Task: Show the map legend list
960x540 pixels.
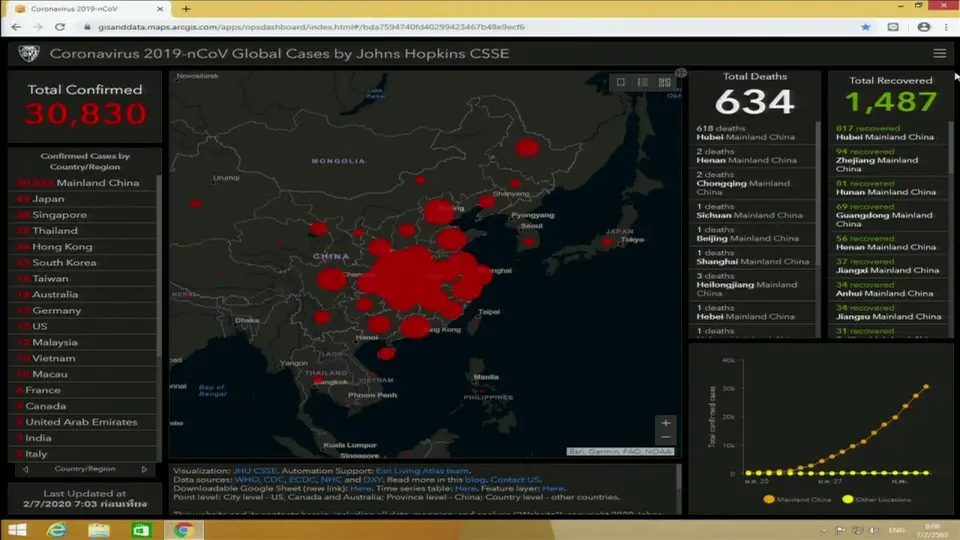Action: (642, 82)
